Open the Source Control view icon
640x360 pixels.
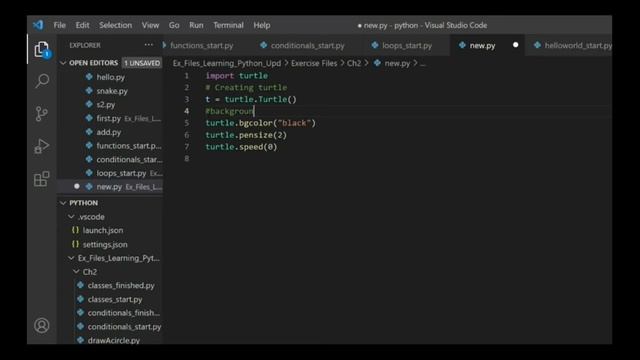click(42, 113)
